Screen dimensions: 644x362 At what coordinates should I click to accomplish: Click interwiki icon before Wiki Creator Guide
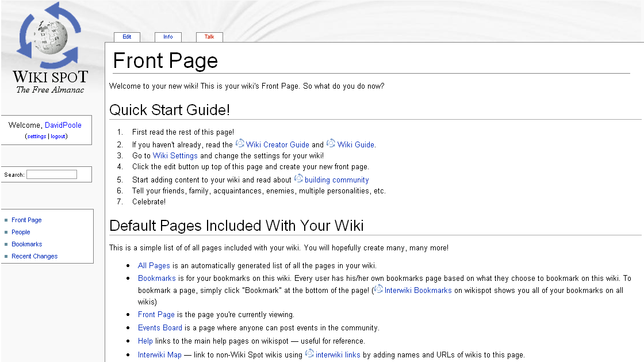tap(240, 143)
